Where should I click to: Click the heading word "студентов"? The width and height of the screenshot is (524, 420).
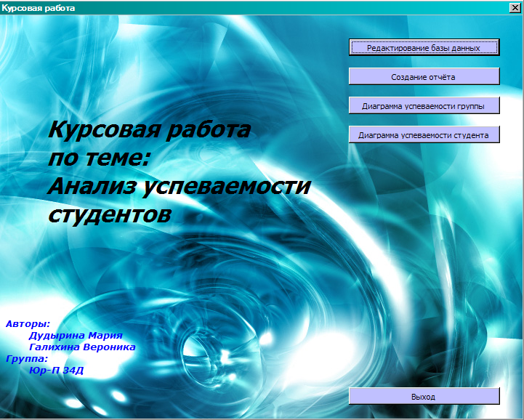[x=110, y=214]
